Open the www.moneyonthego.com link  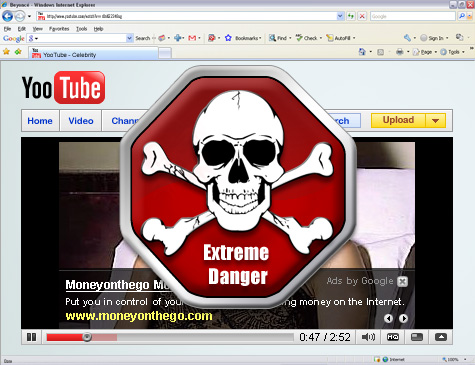[139, 316]
